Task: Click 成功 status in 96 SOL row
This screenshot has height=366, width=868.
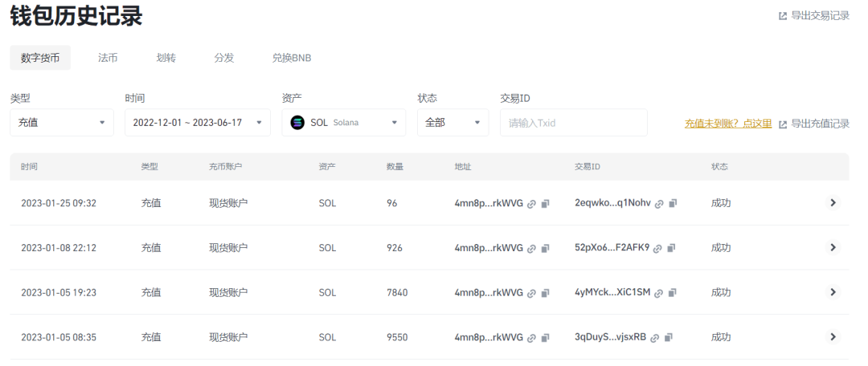Action: coord(721,203)
